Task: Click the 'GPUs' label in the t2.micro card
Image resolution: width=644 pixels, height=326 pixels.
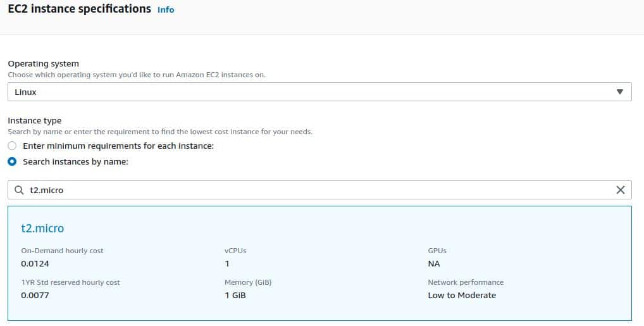Action: tap(437, 251)
